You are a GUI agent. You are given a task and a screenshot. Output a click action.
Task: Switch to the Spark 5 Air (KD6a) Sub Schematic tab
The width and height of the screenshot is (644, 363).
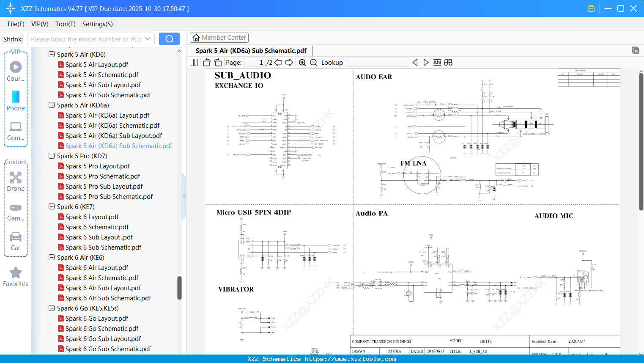pyautogui.click(x=251, y=50)
